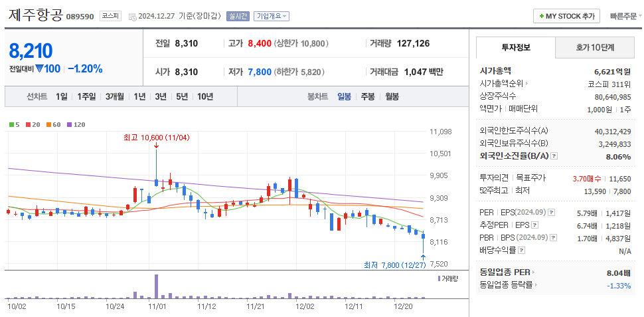Open the 기업개요 dropdown
The height and width of the screenshot is (317, 644).
click(272, 16)
